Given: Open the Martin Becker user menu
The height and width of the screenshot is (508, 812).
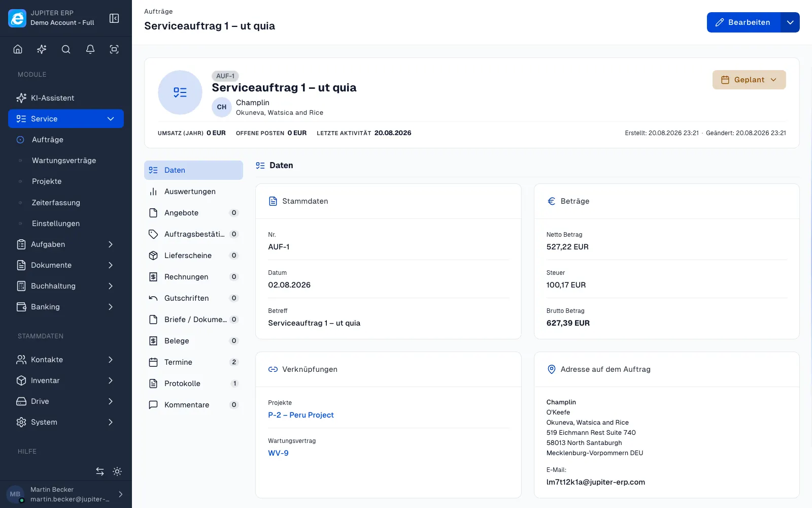Looking at the screenshot, I should (66, 494).
